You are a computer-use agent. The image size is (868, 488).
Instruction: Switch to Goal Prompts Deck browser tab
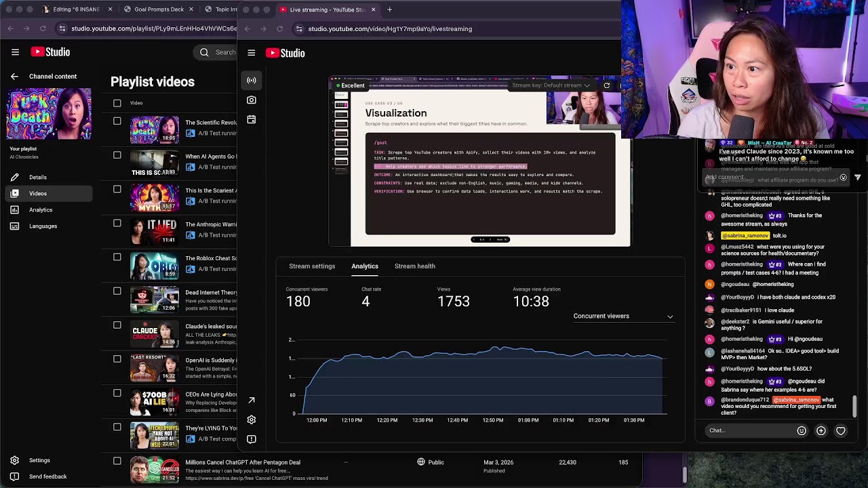tap(159, 9)
